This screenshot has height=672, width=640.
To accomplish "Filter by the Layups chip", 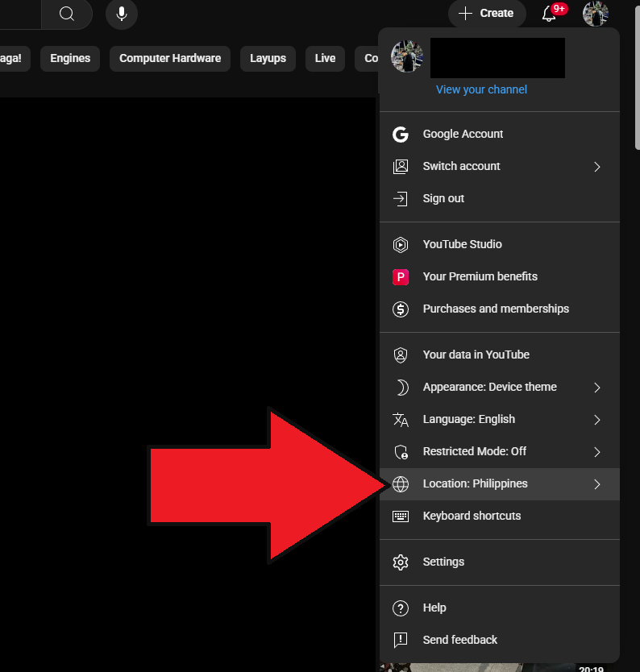I will coord(268,59).
